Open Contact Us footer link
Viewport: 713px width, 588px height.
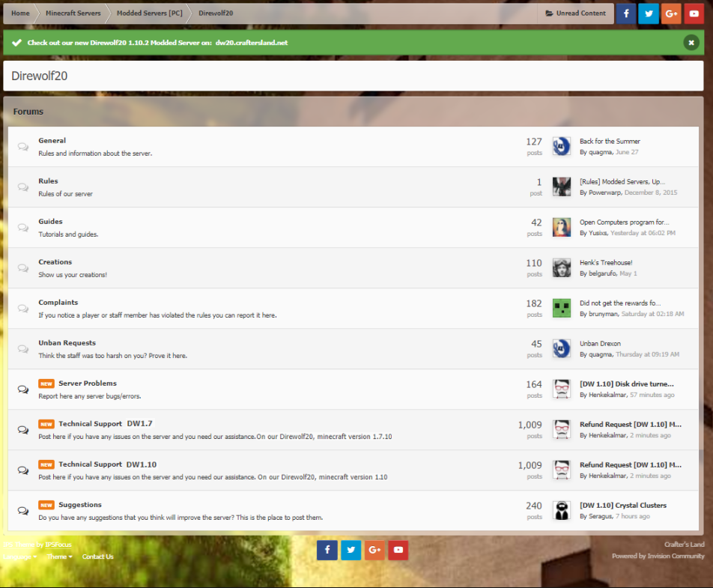[98, 557]
